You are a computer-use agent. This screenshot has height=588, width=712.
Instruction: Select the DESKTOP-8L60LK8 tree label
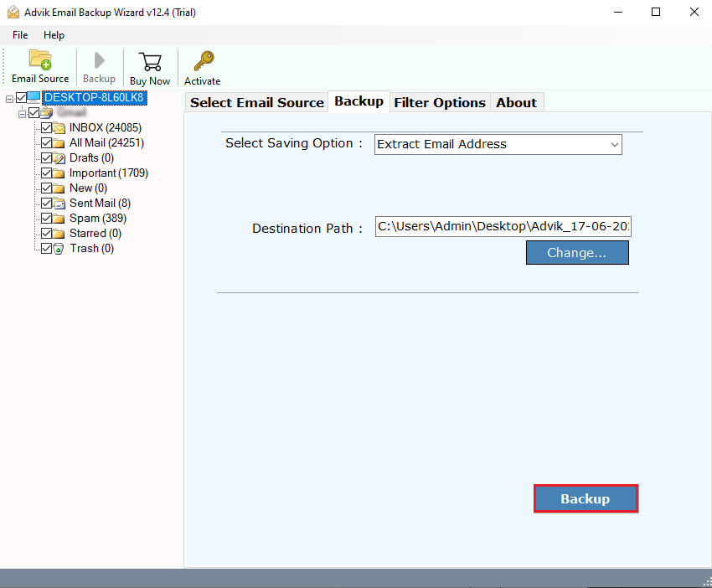click(x=95, y=98)
